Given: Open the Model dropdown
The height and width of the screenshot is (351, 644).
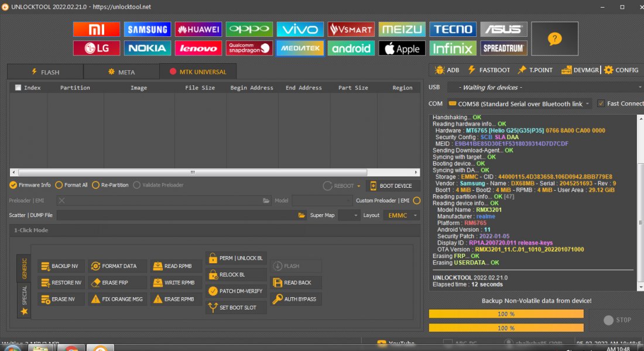Looking at the screenshot, I should (x=322, y=200).
